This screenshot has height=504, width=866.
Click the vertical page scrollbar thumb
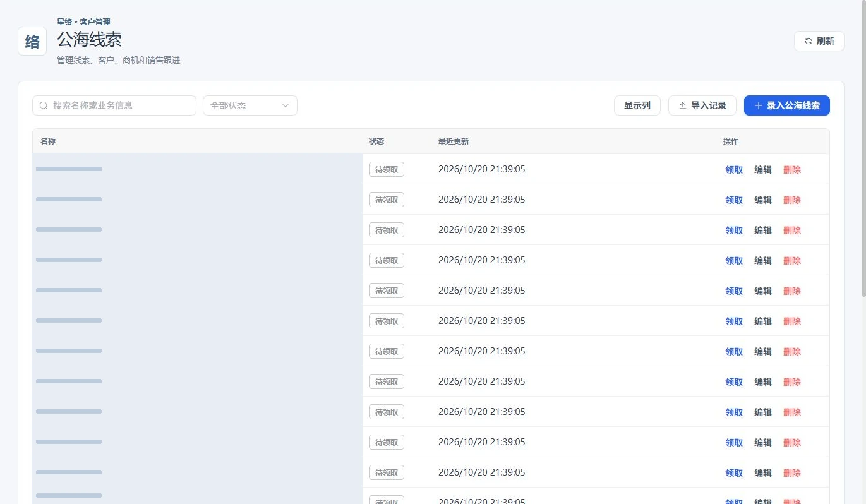pyautogui.click(x=863, y=149)
